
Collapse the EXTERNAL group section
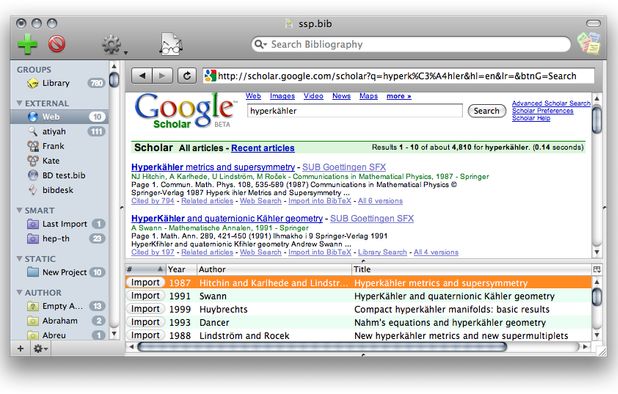click(x=19, y=103)
